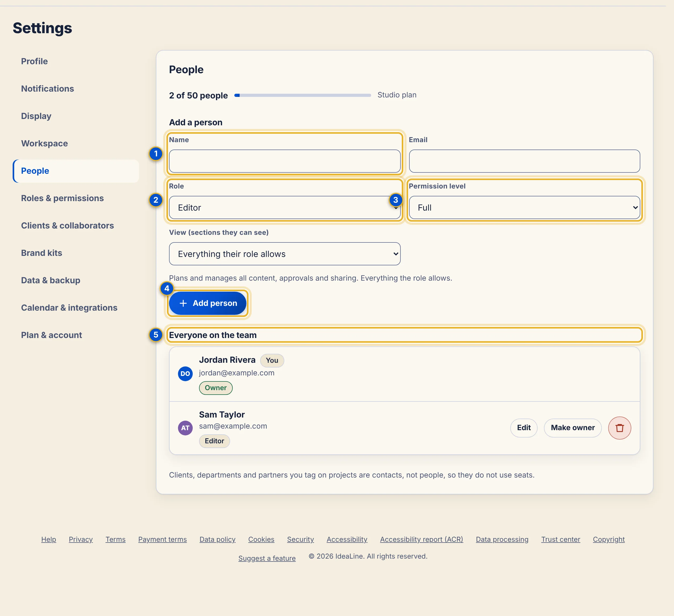Image resolution: width=674 pixels, height=616 pixels.
Task: Click Jordan Rivera's DO avatar
Action: point(185,374)
